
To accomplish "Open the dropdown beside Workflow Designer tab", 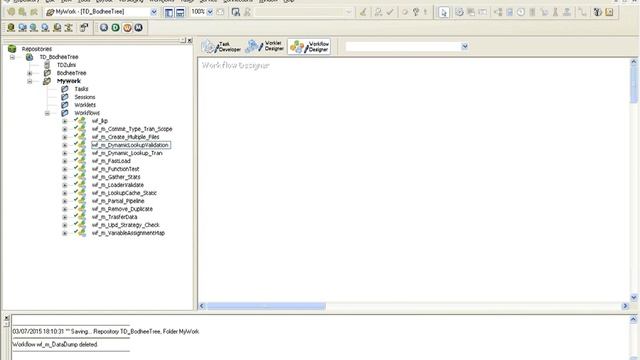I will (464, 47).
